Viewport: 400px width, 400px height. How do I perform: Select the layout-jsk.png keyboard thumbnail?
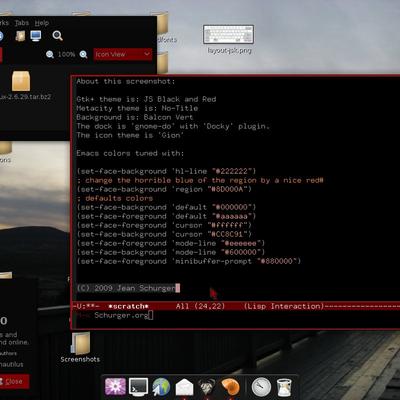[228, 34]
